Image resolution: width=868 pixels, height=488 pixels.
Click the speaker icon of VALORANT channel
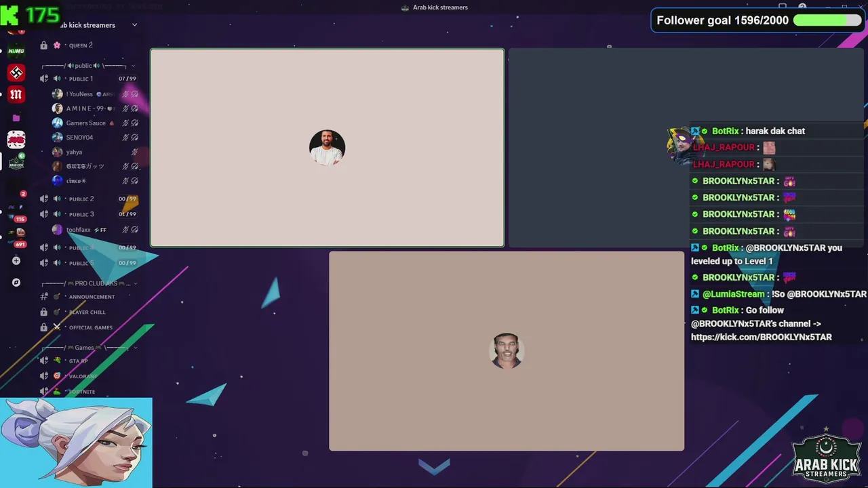pyautogui.click(x=44, y=376)
